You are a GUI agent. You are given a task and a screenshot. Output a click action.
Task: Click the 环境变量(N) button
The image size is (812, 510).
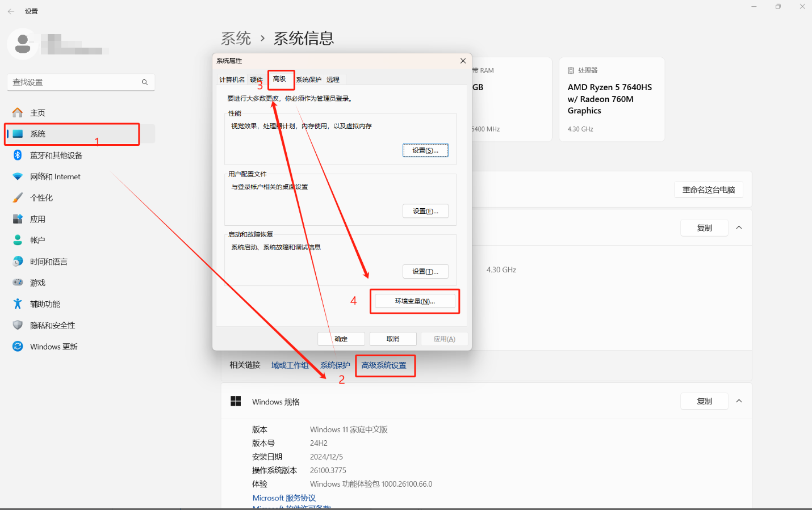pos(415,301)
